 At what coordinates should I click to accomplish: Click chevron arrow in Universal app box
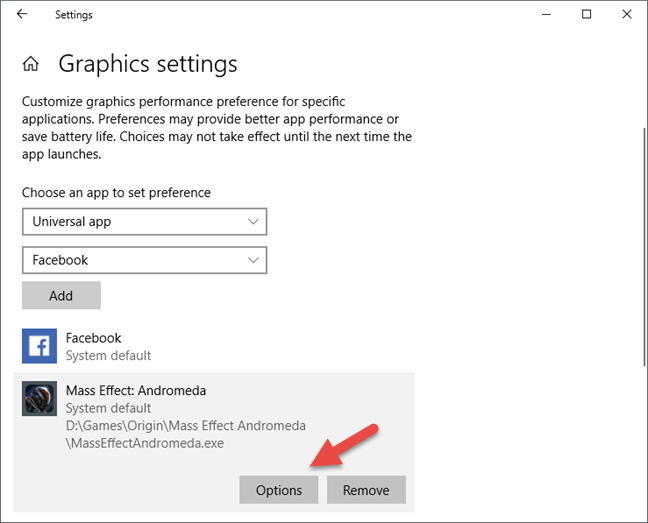point(253,222)
